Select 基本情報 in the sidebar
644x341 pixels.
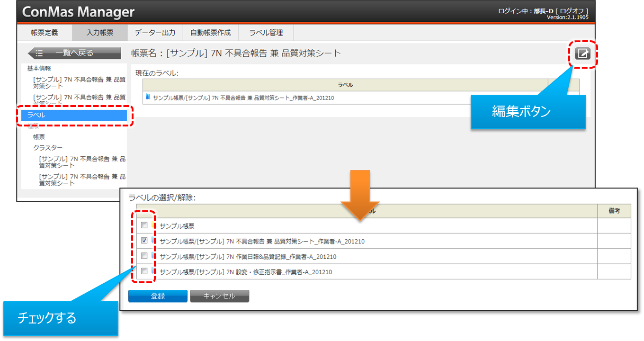[39, 69]
